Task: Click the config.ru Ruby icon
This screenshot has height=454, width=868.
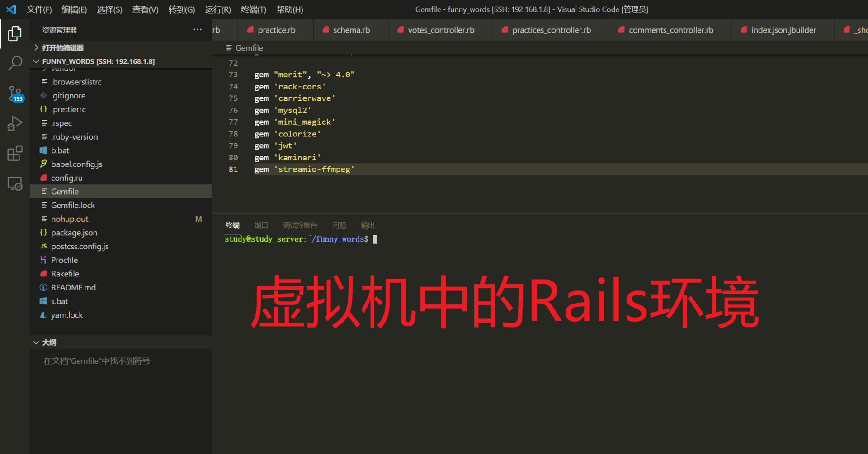Action: (x=43, y=178)
